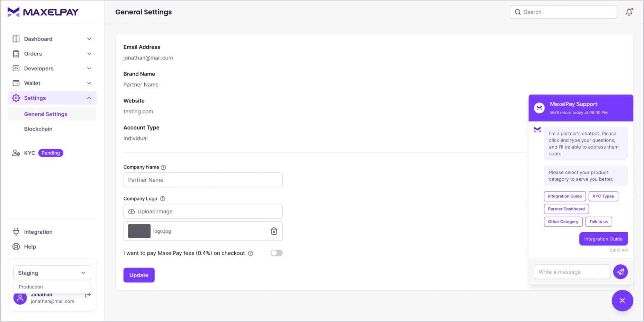Click the testing.com website value
This screenshot has width=644, height=322.
point(138,111)
